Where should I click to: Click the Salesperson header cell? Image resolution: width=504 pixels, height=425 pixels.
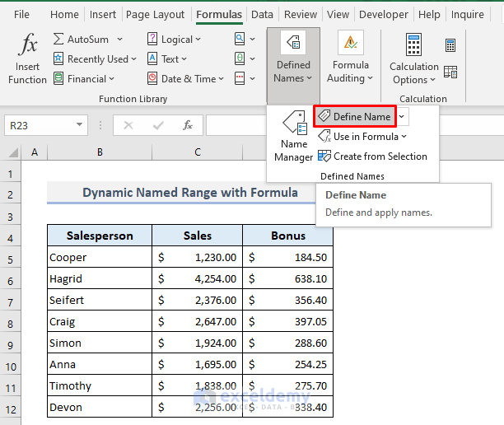point(100,236)
